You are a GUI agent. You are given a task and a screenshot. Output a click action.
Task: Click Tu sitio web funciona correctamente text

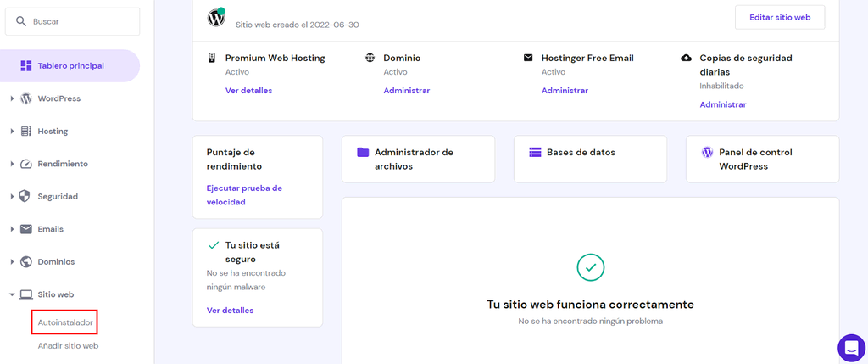tap(590, 304)
